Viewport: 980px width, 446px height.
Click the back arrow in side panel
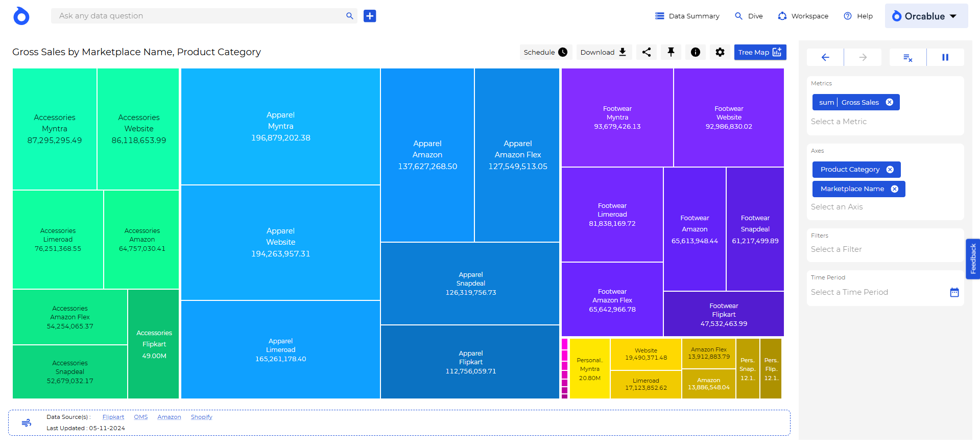tap(825, 57)
